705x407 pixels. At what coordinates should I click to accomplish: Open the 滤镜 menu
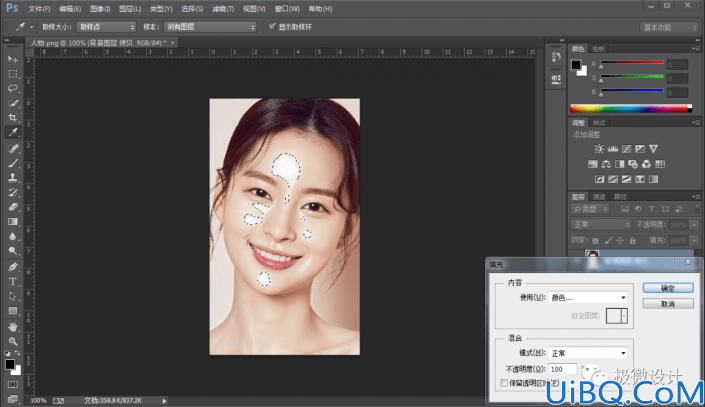(x=223, y=9)
